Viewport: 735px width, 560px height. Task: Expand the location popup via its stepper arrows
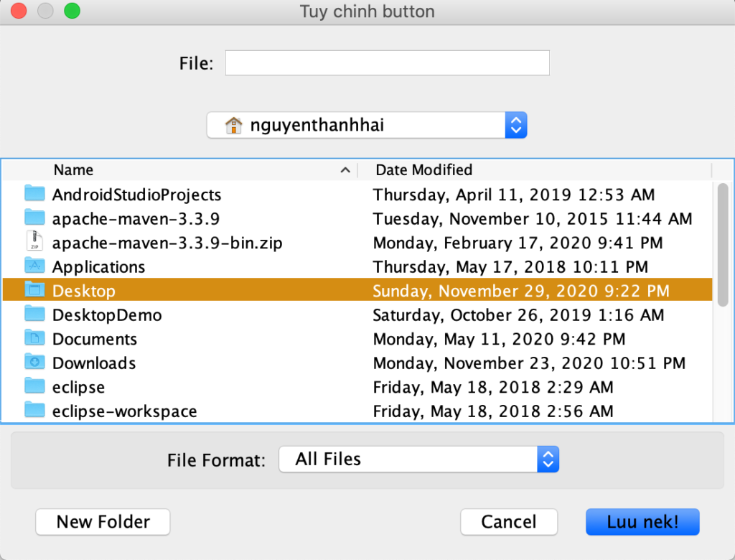[515, 124]
